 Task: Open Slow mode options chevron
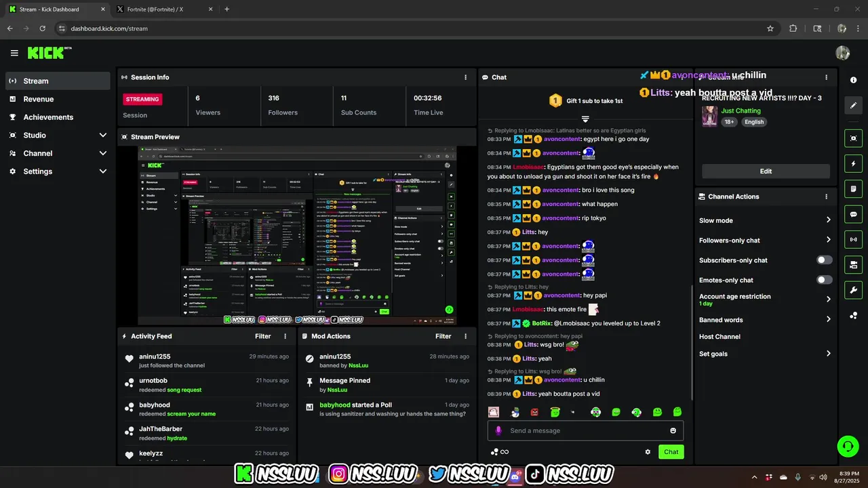828,220
